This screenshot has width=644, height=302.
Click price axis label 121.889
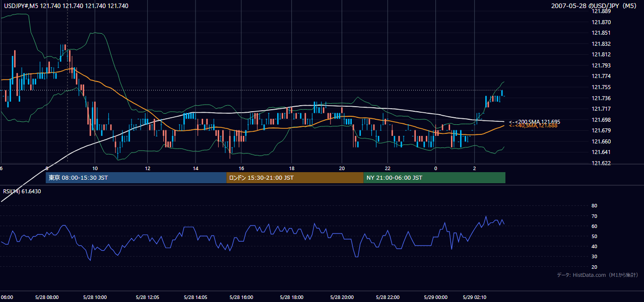(x=600, y=12)
